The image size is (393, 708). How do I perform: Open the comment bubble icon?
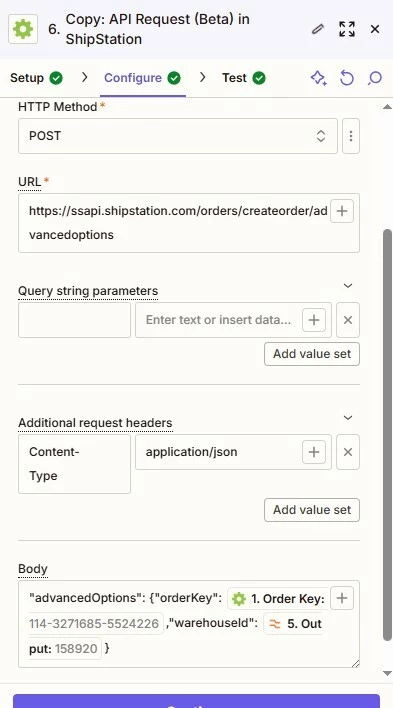(374, 78)
